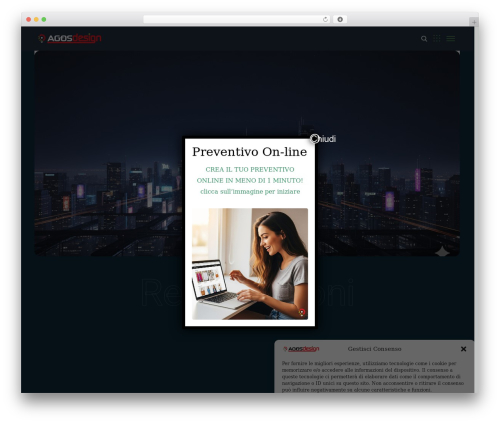Open a new browser tab with plus

point(474,22)
